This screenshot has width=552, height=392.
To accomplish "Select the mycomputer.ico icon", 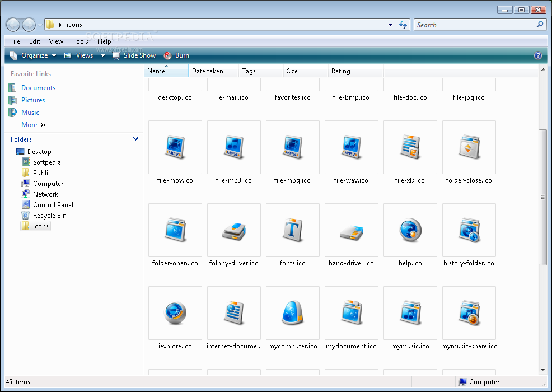I will coord(293,312).
